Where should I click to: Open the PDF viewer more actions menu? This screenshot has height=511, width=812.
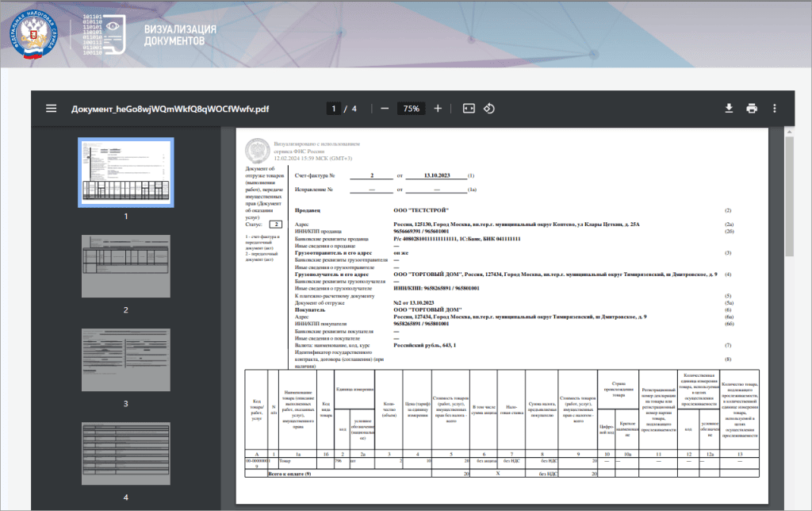pyautogui.click(x=775, y=109)
